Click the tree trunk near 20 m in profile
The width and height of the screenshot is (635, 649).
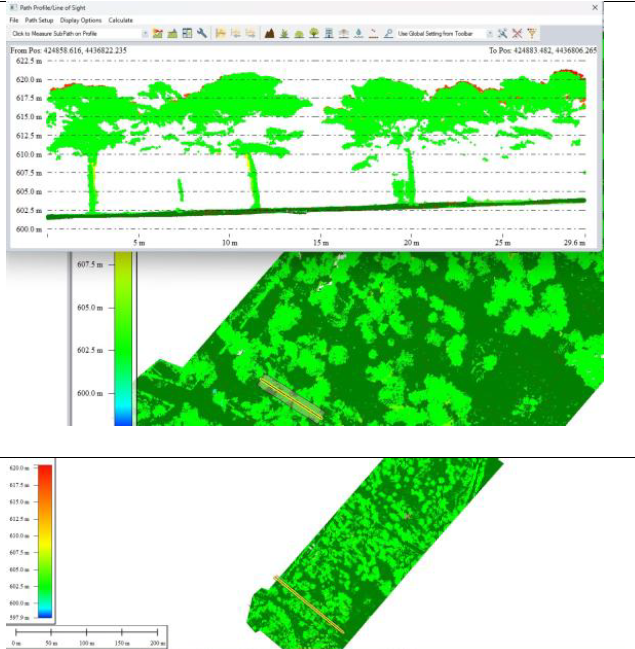[410, 180]
